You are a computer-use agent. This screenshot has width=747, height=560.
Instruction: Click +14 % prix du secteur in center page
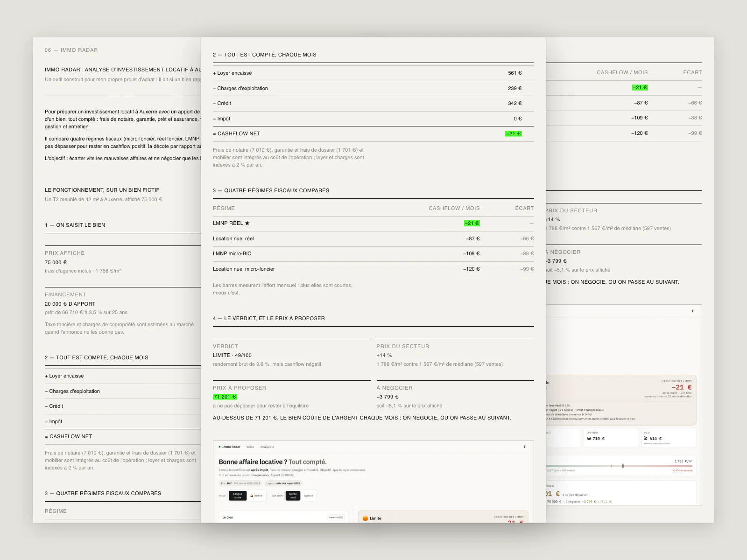(x=384, y=355)
